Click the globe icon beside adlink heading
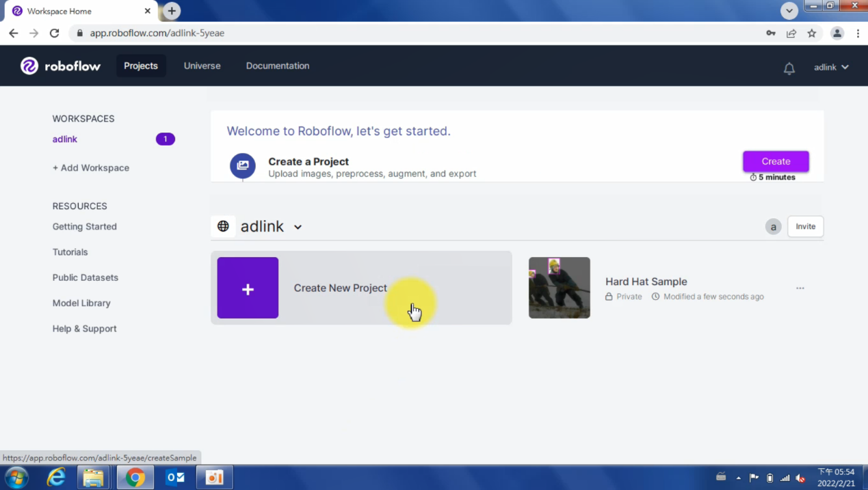The height and width of the screenshot is (490, 868). coord(223,226)
